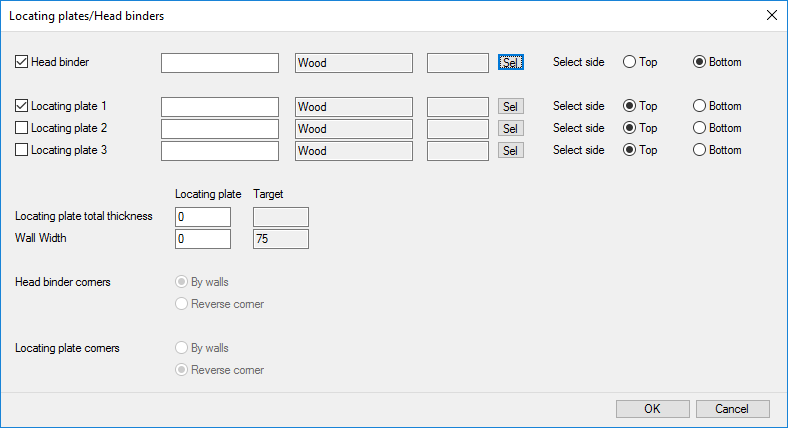Click Wall Width locating plate field
This screenshot has height=428, width=788.
[x=202, y=239]
